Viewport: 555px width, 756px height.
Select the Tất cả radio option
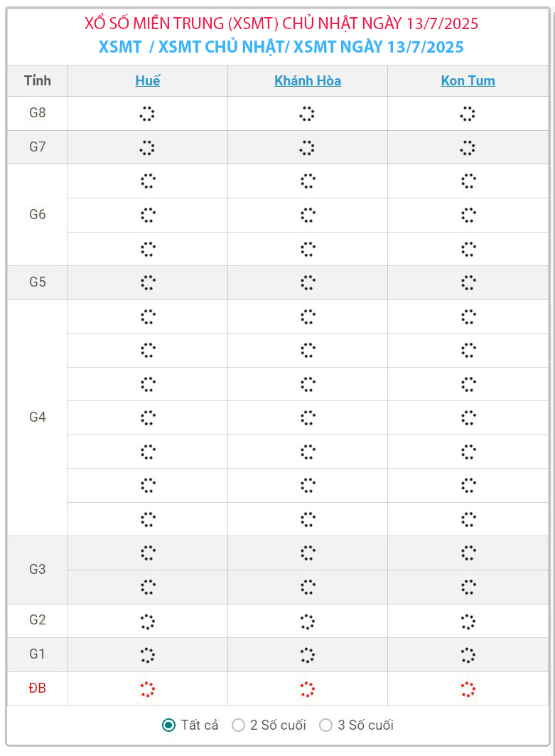[168, 725]
